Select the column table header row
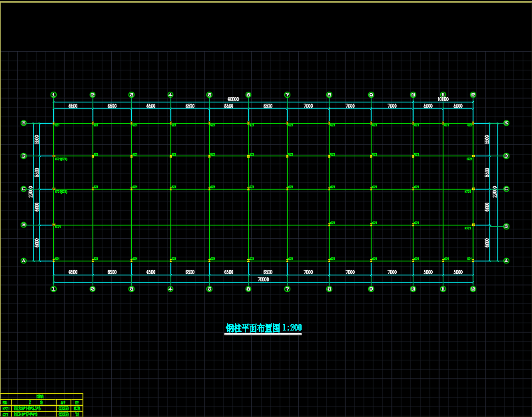Screen dimensions: 532x417 41,402
